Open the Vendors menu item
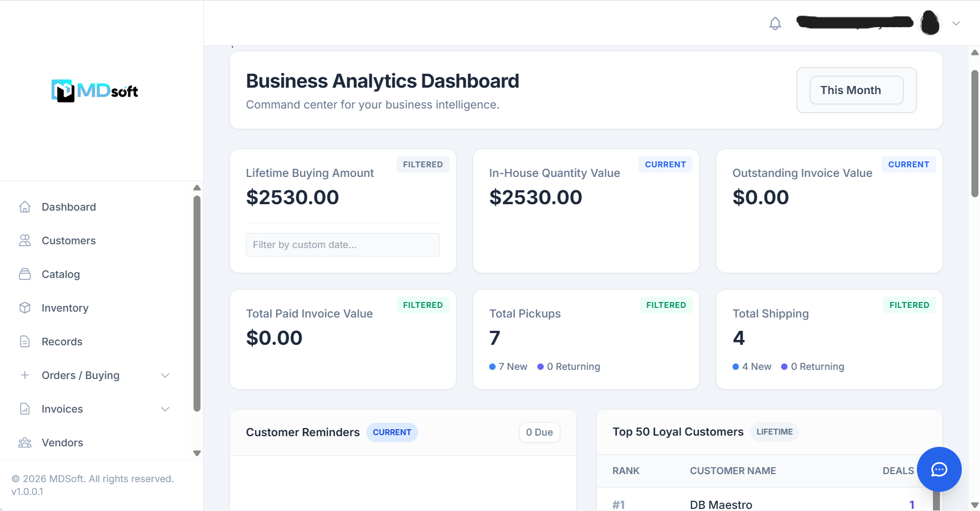Image resolution: width=980 pixels, height=511 pixels. [63, 443]
